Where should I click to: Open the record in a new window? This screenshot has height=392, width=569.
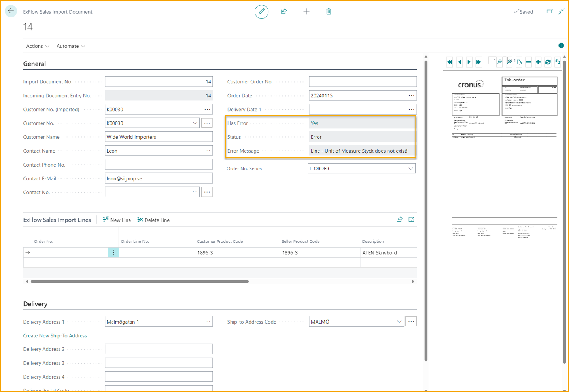[x=550, y=11]
